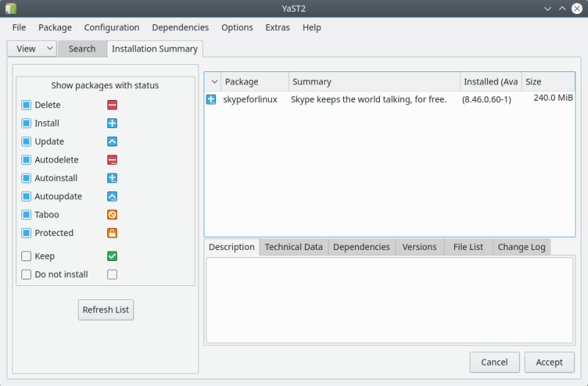Click the Refresh List button

(x=106, y=310)
